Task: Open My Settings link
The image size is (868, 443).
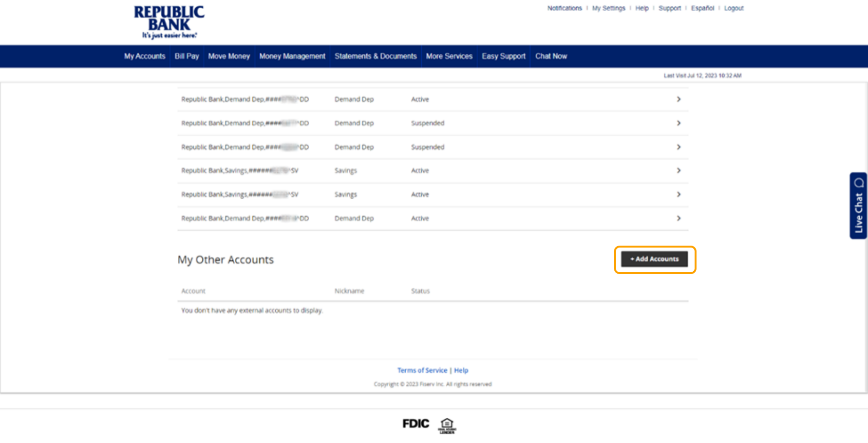Action: click(609, 8)
